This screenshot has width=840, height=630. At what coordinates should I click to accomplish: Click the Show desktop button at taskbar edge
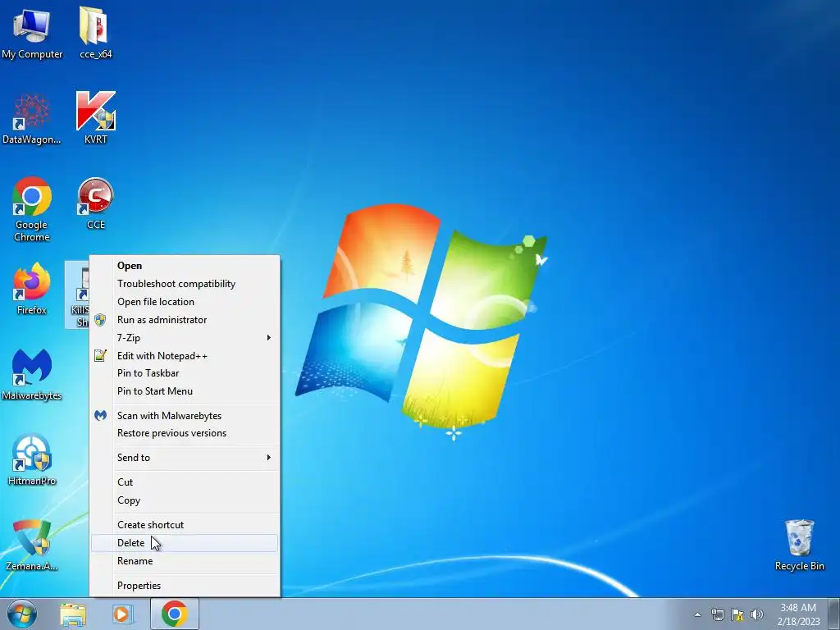(x=834, y=614)
